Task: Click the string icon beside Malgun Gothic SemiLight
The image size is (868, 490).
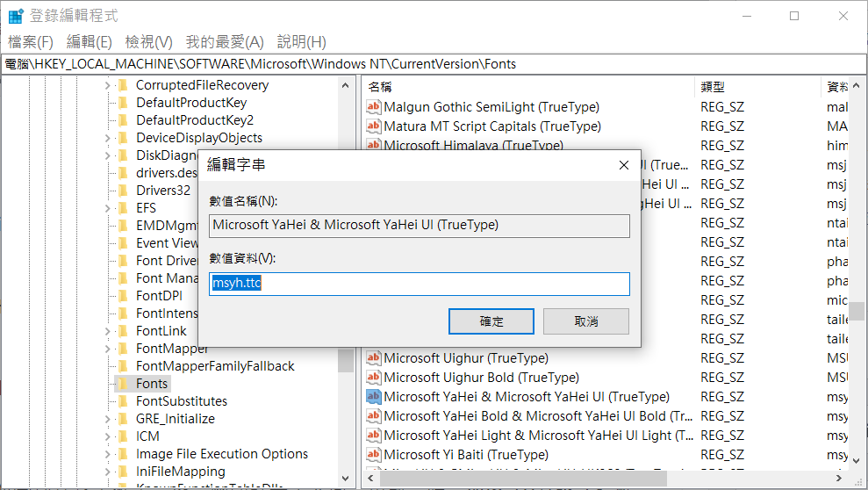Action: (373, 107)
